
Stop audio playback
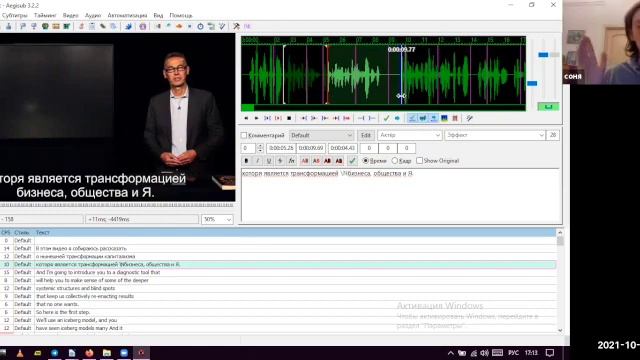click(289, 118)
